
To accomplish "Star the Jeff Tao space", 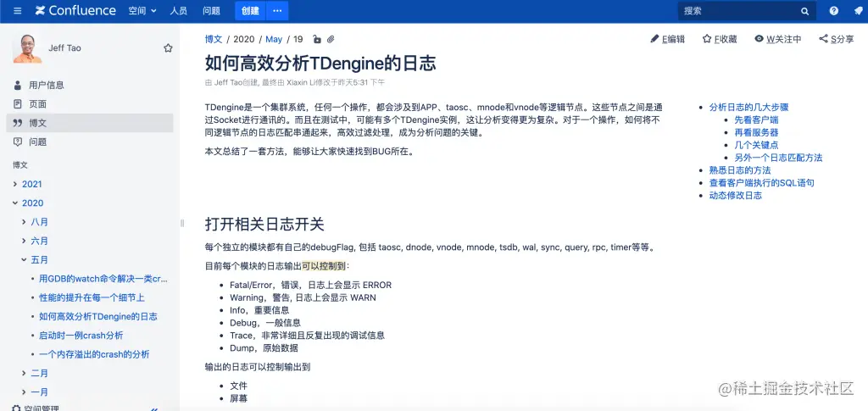I will click(x=169, y=48).
